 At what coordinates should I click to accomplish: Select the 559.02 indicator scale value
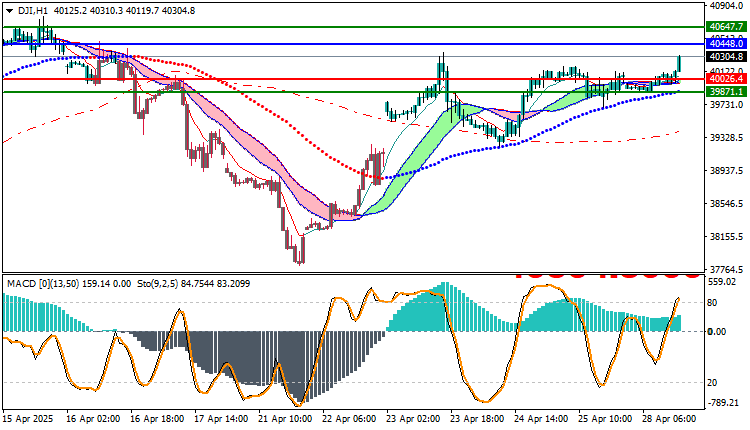click(x=722, y=282)
